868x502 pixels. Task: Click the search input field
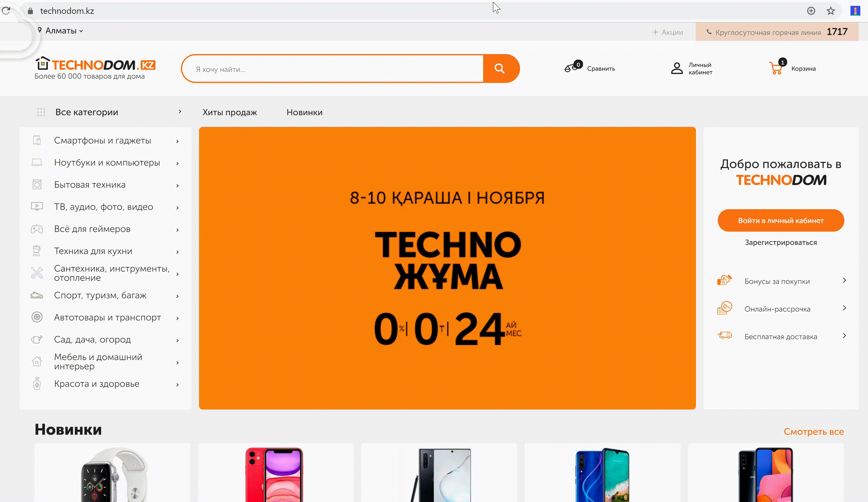pyautogui.click(x=333, y=69)
